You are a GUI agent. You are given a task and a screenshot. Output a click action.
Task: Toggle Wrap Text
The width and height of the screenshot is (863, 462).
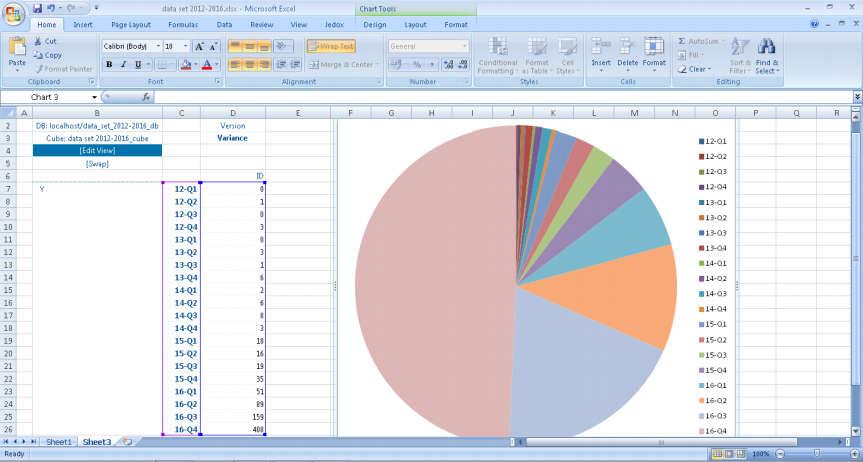coord(331,46)
